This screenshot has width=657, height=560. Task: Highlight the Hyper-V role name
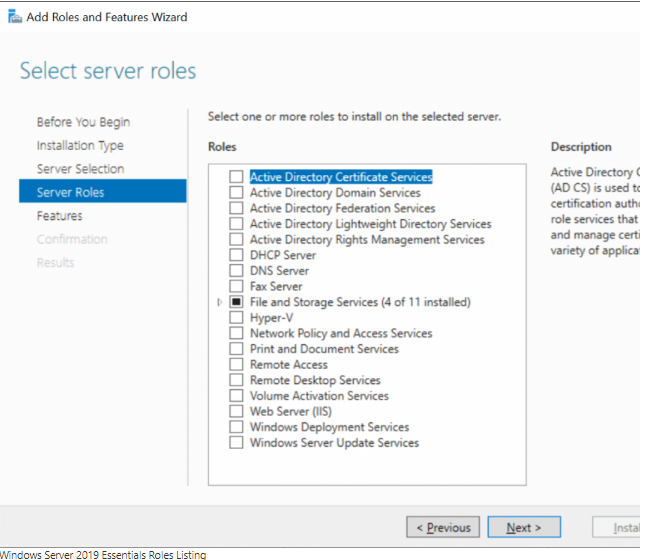tap(272, 318)
